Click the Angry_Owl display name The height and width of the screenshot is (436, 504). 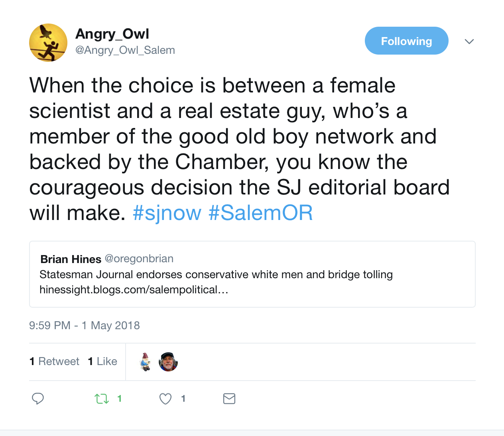[112, 34]
